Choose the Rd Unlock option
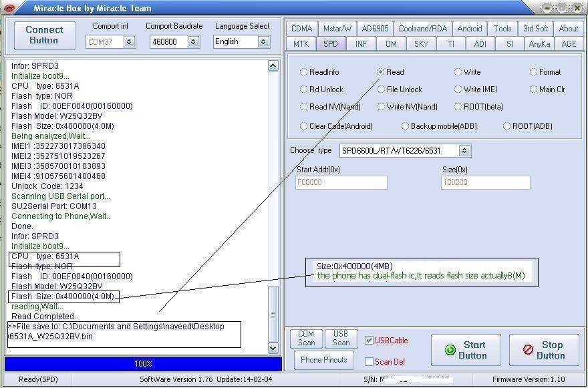The image size is (588, 388). tap(304, 89)
